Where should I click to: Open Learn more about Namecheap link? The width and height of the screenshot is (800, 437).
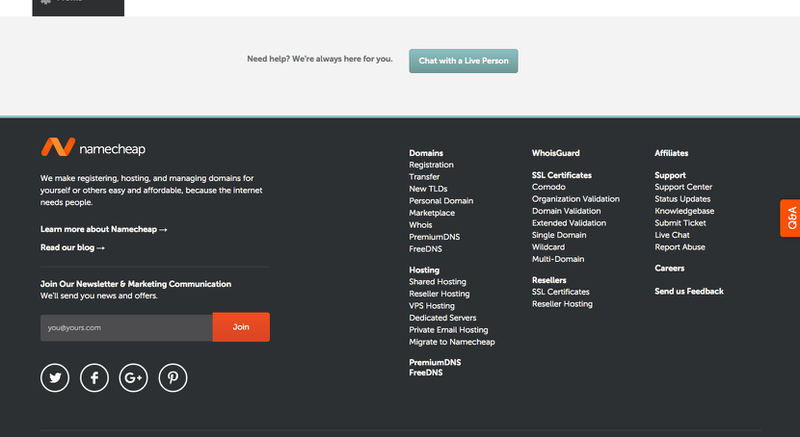coord(103,229)
